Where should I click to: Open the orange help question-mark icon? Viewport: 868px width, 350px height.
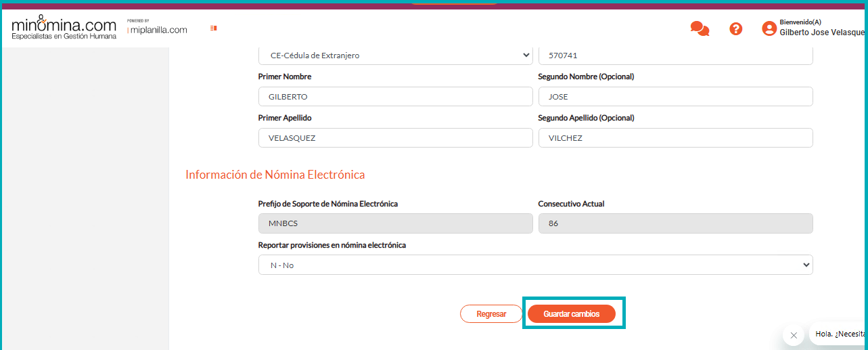pos(736,28)
